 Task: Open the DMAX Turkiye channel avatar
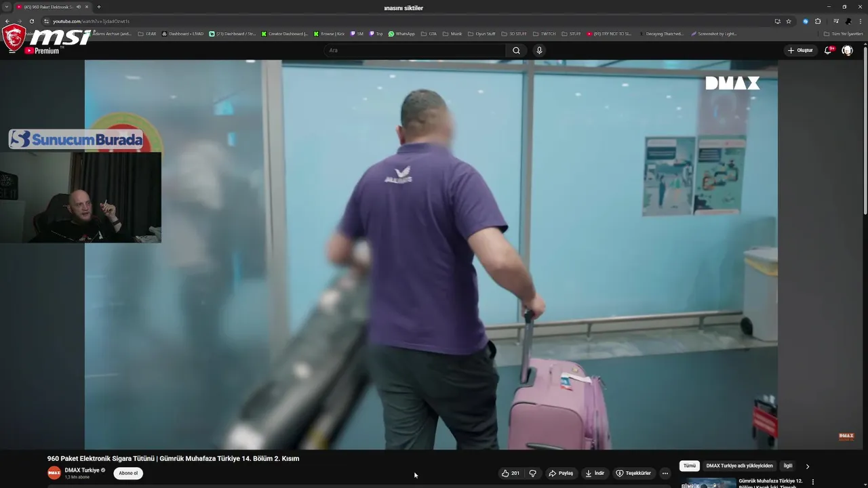[54, 472]
